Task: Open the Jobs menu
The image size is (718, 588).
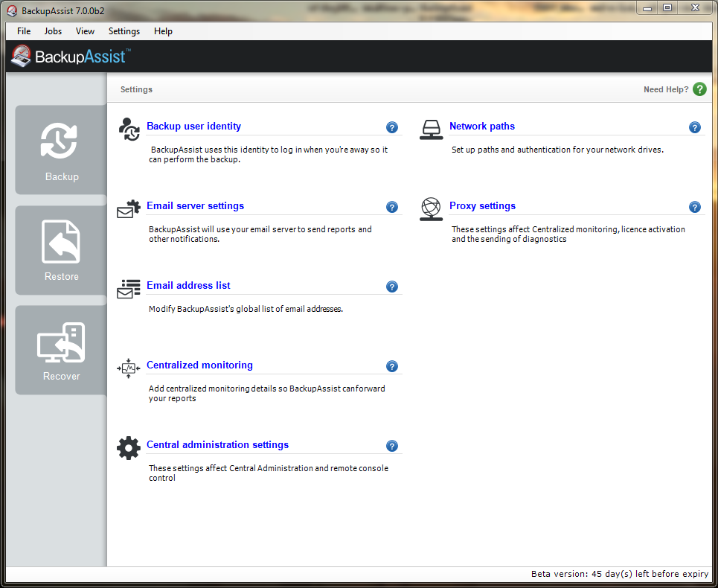Action: (53, 31)
